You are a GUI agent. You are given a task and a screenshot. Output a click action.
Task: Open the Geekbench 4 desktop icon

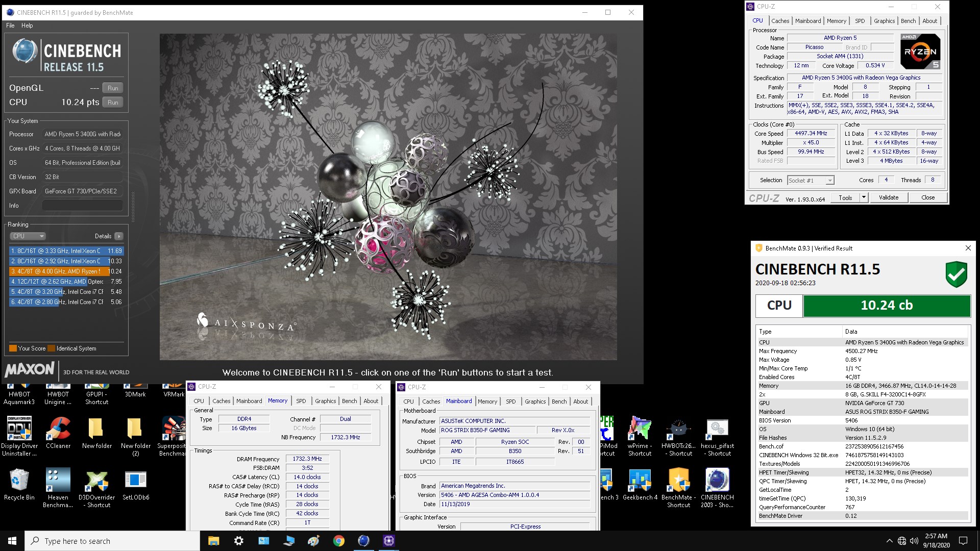pos(640,484)
